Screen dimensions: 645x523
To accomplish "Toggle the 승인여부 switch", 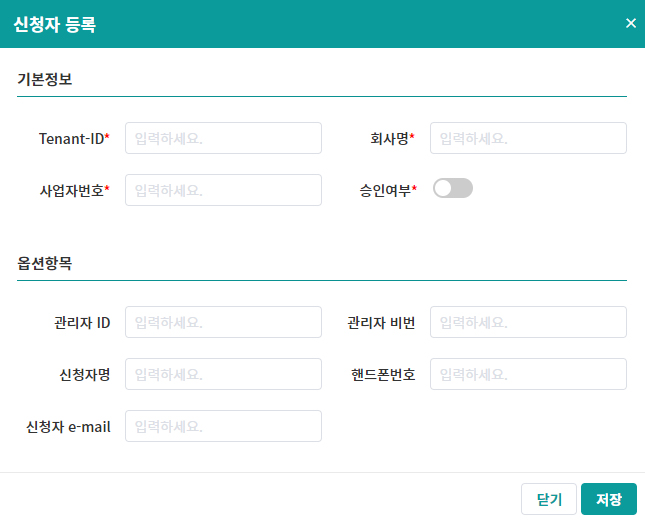I will [x=452, y=188].
